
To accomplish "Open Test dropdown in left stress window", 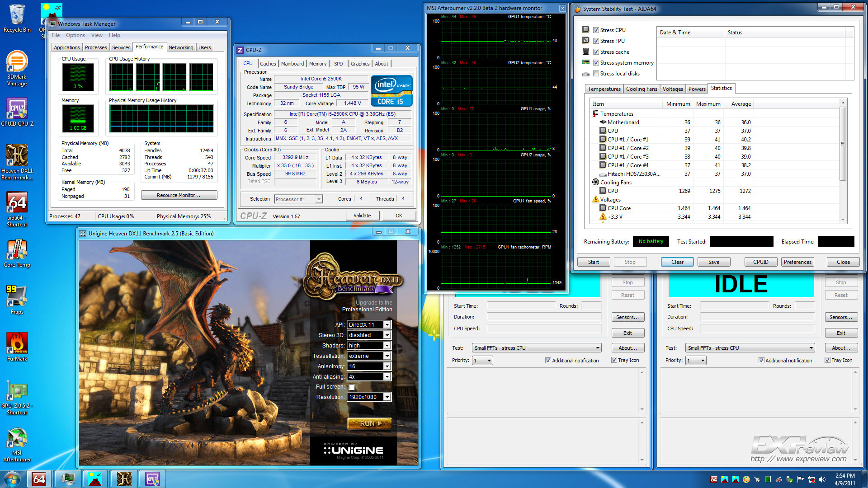I will pos(537,348).
